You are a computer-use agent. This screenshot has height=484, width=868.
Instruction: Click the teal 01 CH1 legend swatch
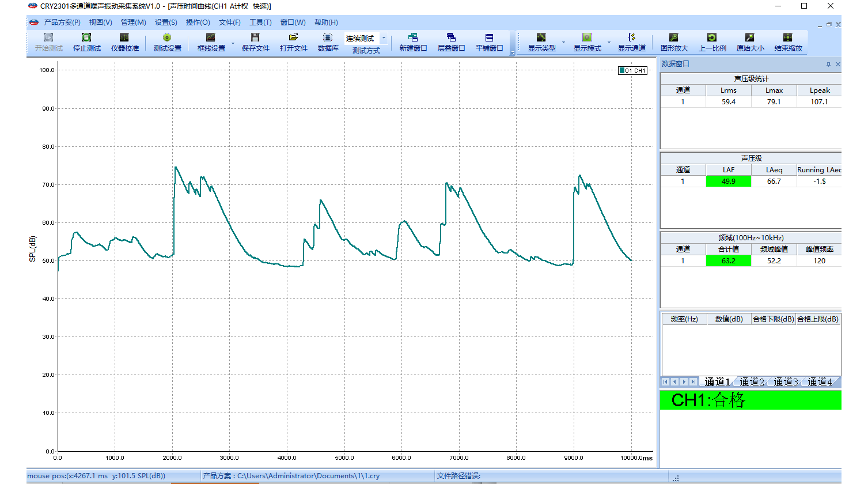622,71
